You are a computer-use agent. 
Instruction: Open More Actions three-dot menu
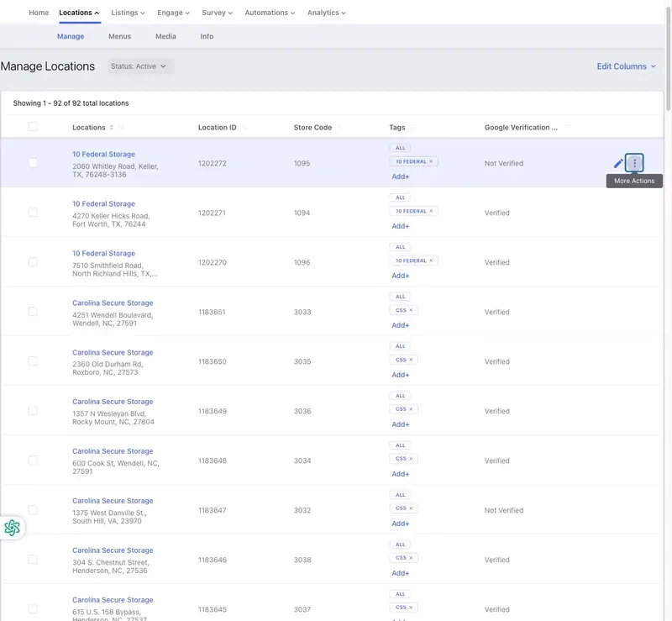tap(634, 163)
